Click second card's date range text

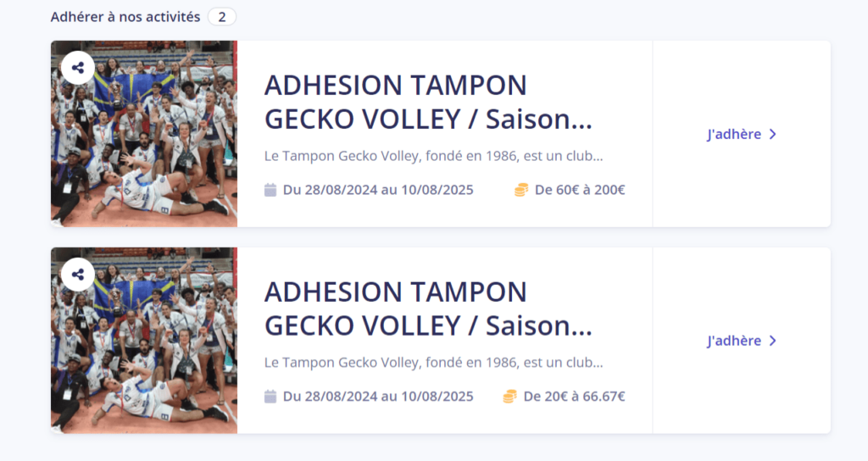[x=378, y=397]
